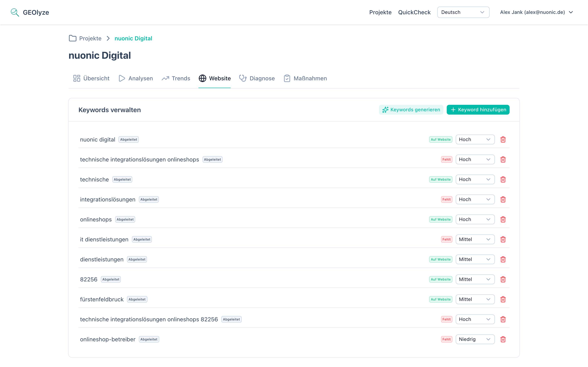Click the 'Auf Website' badge for fürstenfeldbruck
Image resolution: width=588 pixels, height=367 pixels.
click(x=441, y=299)
